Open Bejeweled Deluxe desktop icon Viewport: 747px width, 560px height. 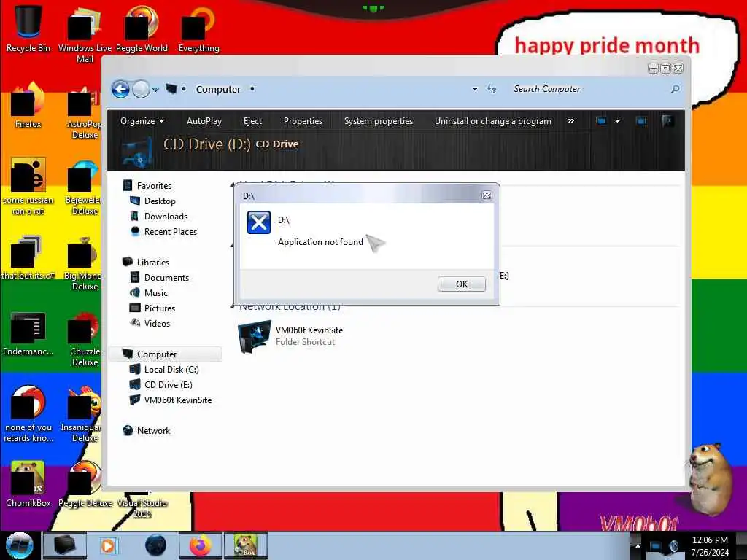pyautogui.click(x=85, y=186)
